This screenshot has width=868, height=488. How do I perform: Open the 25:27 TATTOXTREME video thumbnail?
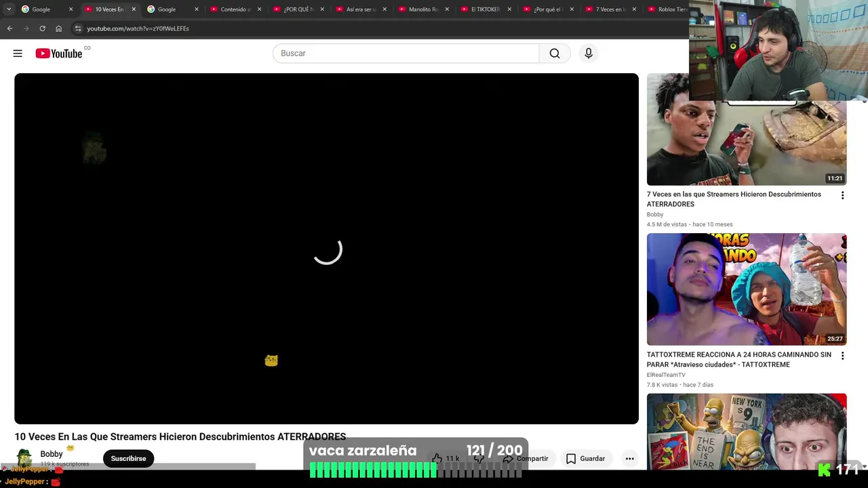(x=747, y=289)
